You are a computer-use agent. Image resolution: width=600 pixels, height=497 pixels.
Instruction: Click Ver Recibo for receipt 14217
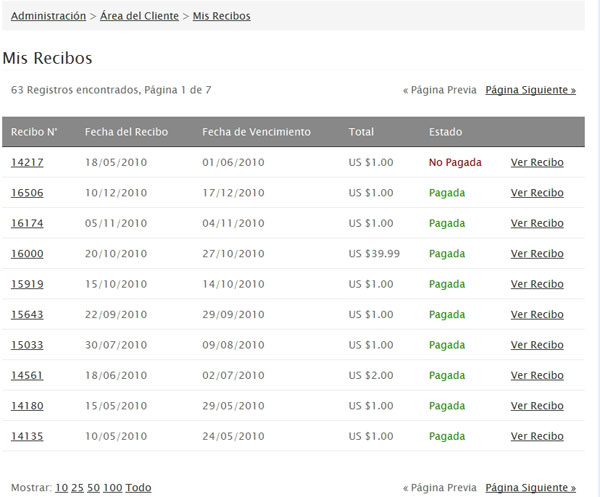(537, 163)
